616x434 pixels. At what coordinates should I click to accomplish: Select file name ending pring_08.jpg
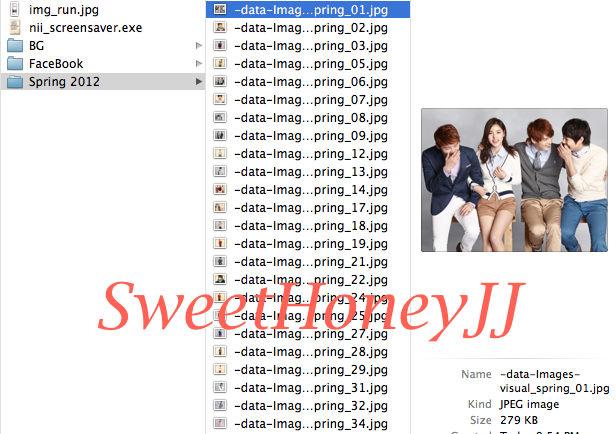(x=311, y=118)
